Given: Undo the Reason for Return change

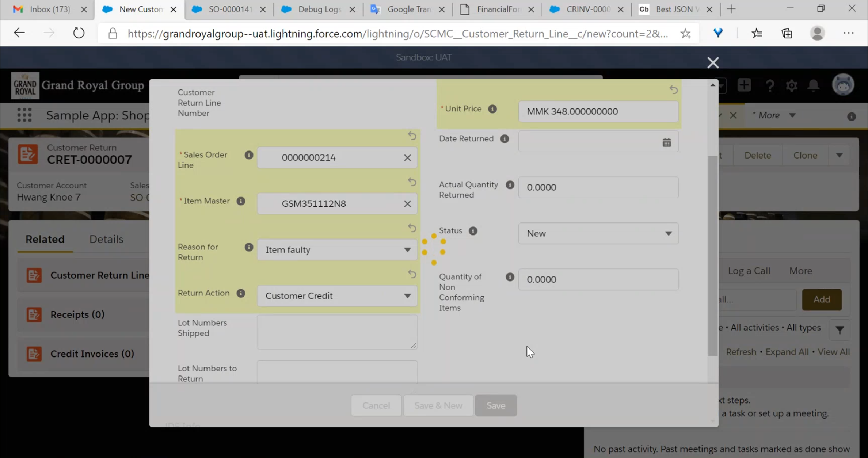Looking at the screenshot, I should click(x=412, y=228).
